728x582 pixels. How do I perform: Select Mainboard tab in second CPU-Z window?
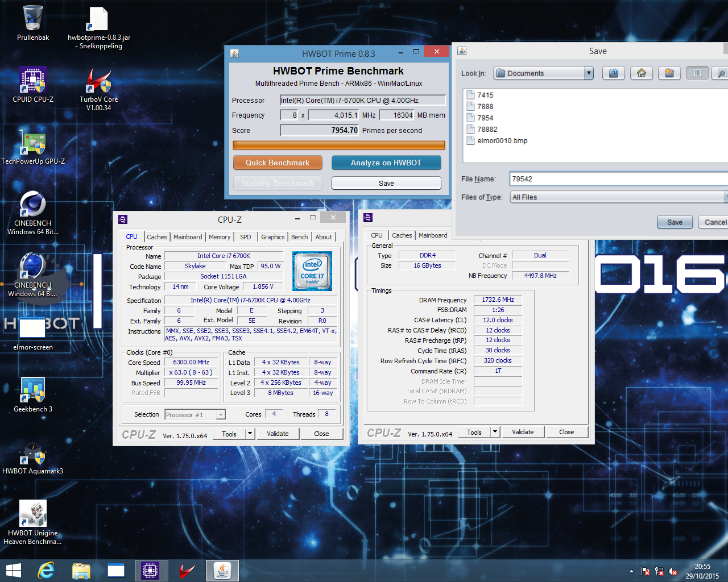point(433,235)
